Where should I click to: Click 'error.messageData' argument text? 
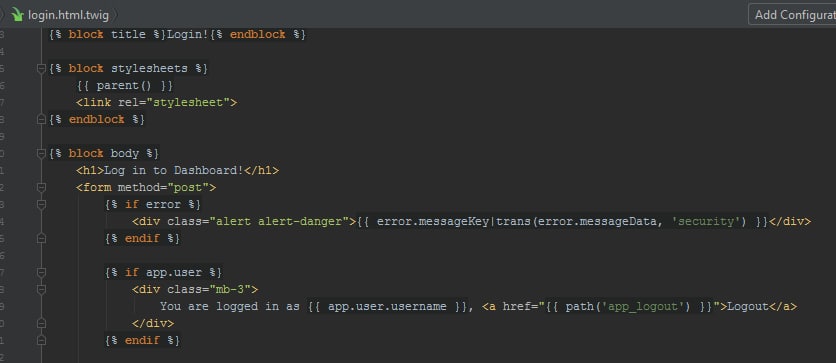tap(597, 221)
